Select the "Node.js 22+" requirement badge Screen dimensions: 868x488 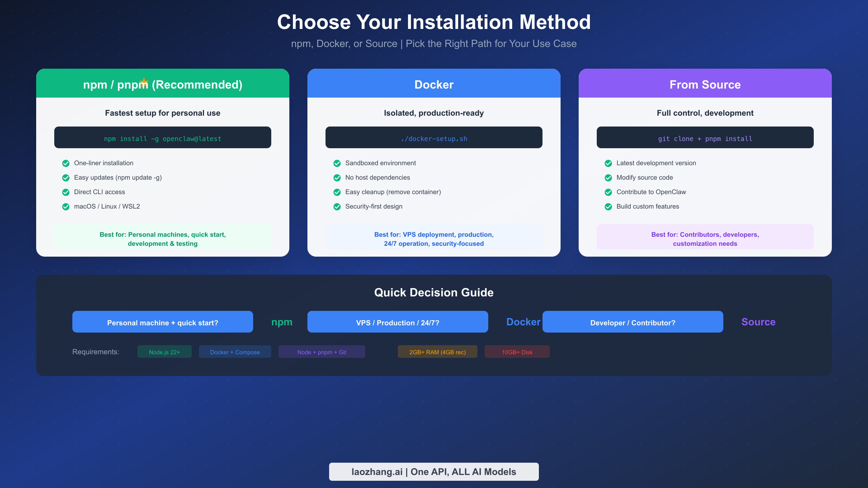point(164,351)
